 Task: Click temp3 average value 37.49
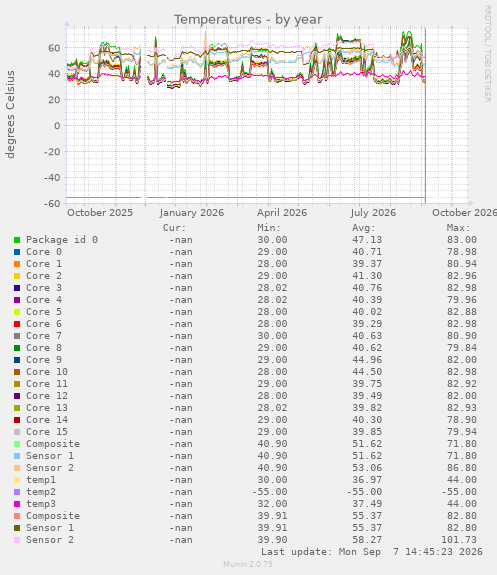point(367,504)
